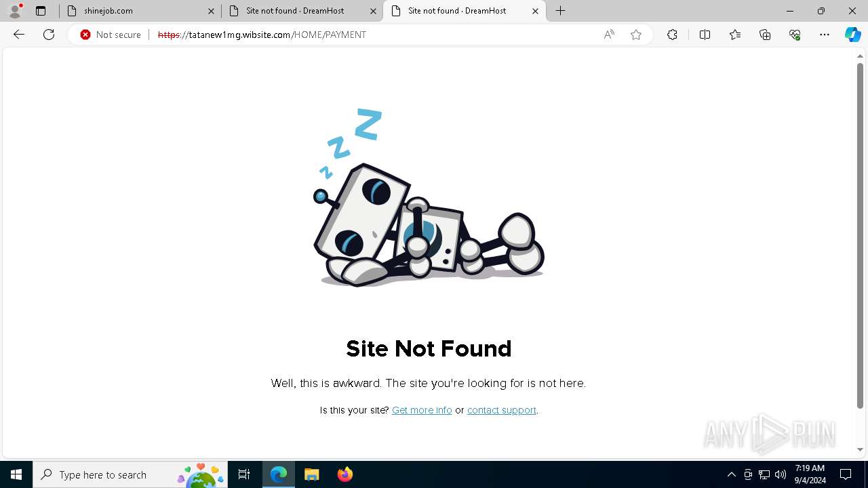Add this page to favorites with the star icon

(x=636, y=35)
